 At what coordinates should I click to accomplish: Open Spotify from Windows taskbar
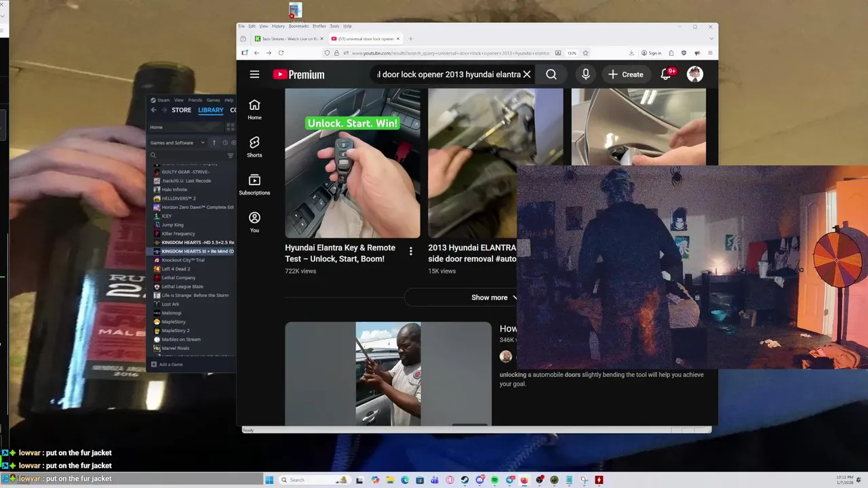(494, 480)
